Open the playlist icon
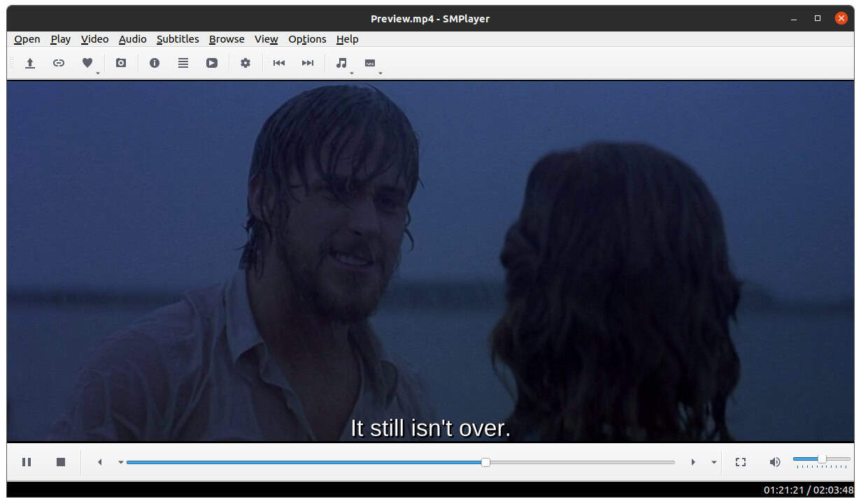 click(183, 63)
